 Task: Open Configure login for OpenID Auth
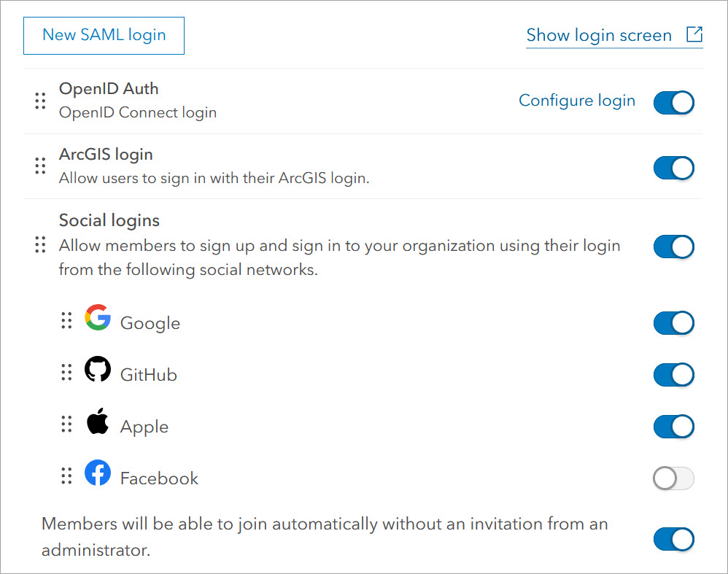click(577, 101)
